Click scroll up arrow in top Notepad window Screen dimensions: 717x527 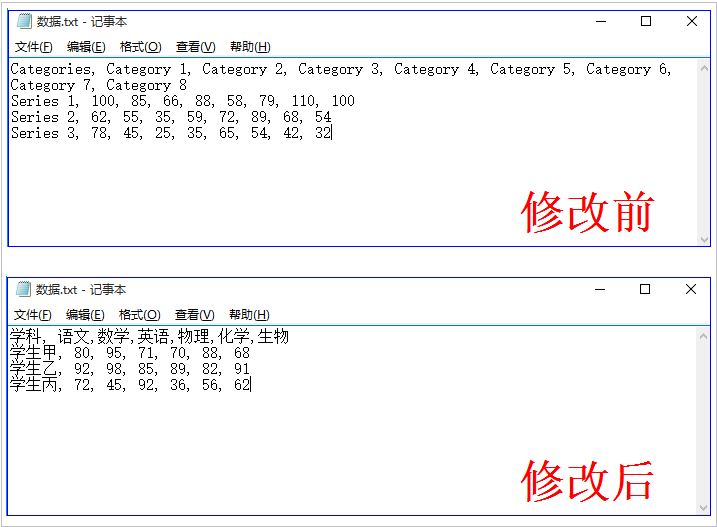(x=704, y=69)
